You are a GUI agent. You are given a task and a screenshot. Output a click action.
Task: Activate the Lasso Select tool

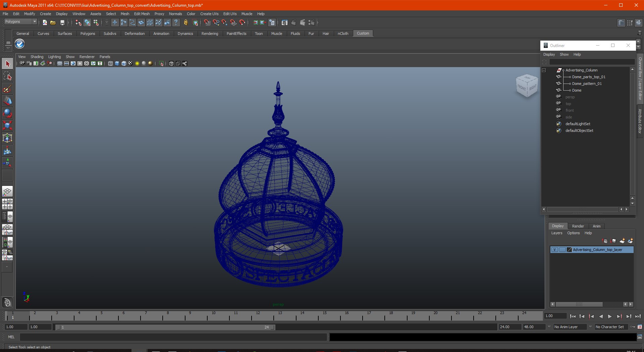tap(7, 76)
